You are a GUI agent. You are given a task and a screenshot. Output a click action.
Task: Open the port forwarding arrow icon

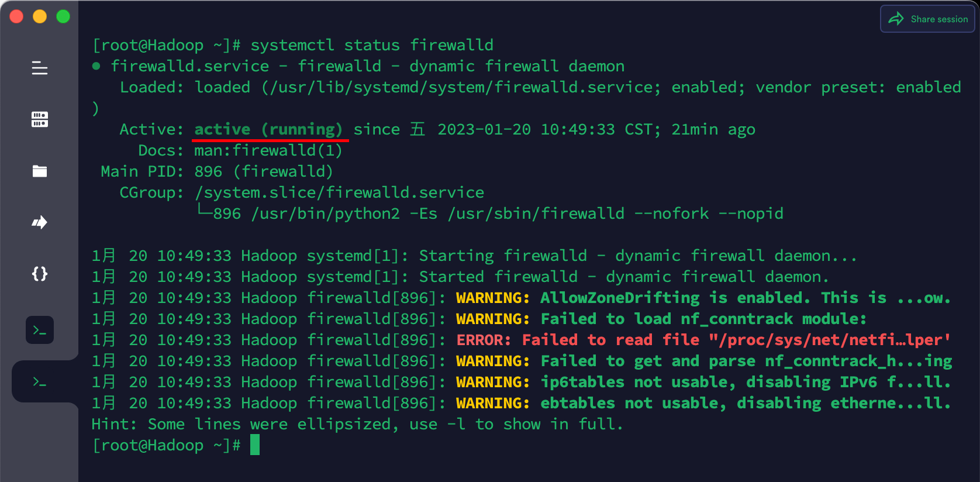(x=40, y=222)
